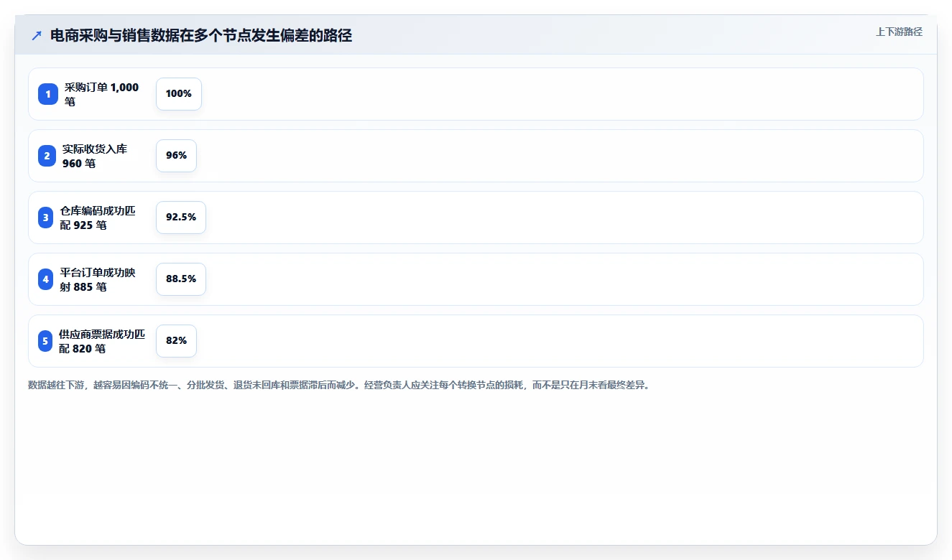Image resolution: width=952 pixels, height=560 pixels.
Task: Click the footnote text starting with 数据越往下游
Action: 338,385
